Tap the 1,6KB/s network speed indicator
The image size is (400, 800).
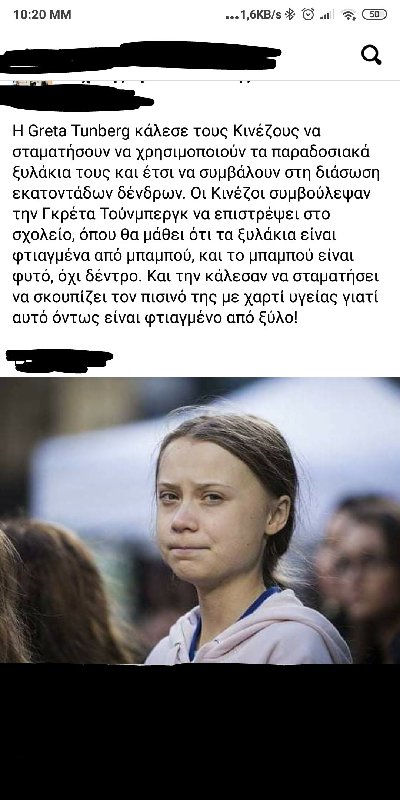tap(261, 15)
